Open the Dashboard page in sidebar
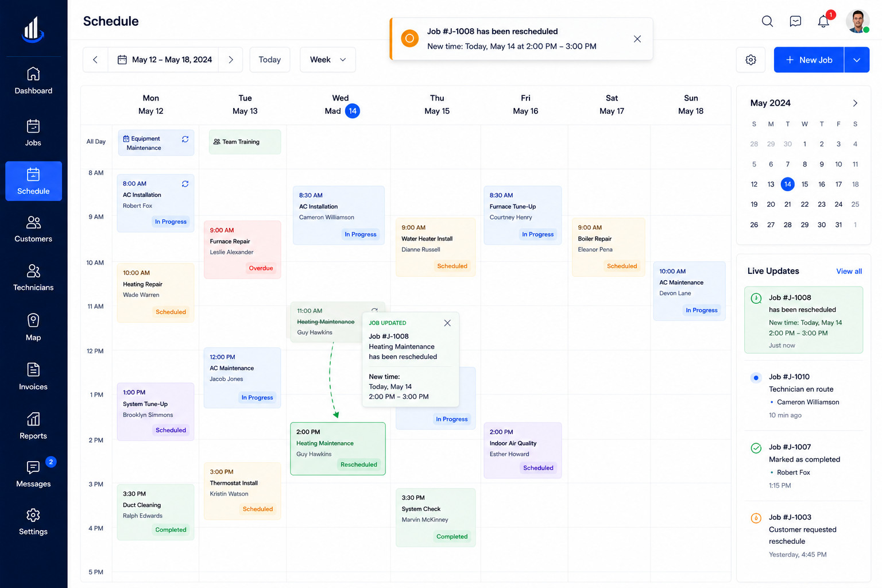 tap(33, 81)
